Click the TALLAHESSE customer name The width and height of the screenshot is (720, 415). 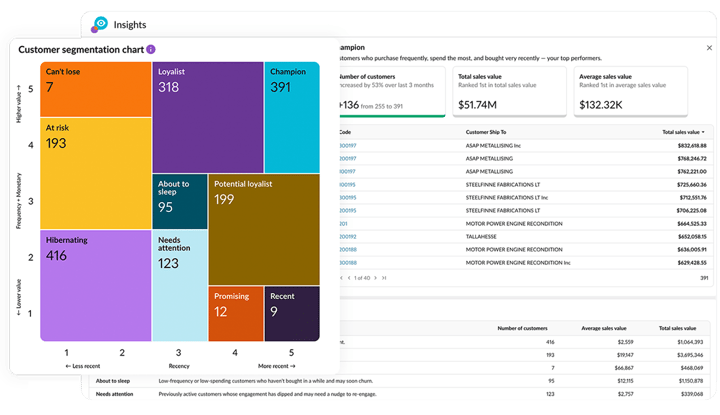coord(481,236)
